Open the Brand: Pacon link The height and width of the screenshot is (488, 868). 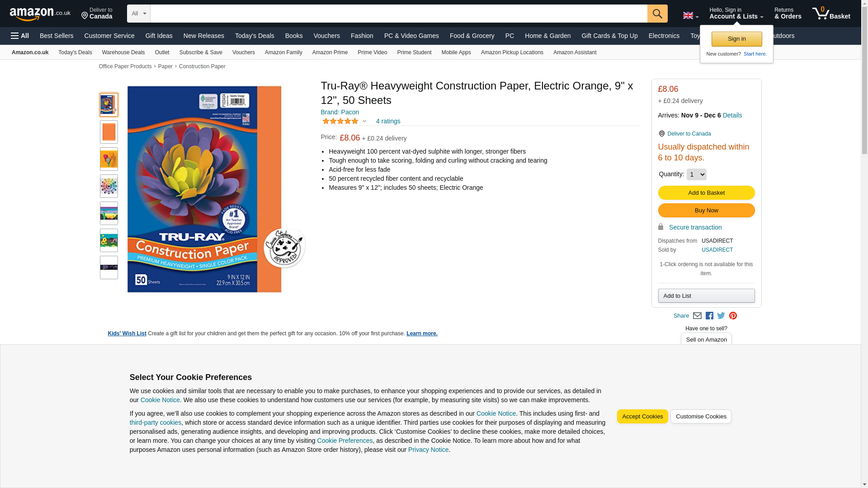(x=340, y=112)
